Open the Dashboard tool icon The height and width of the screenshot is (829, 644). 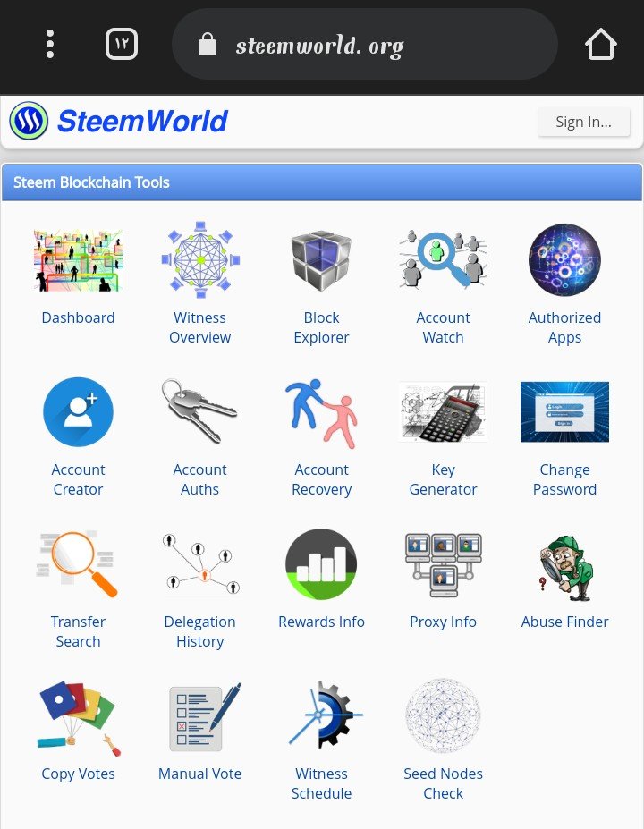tap(78, 260)
